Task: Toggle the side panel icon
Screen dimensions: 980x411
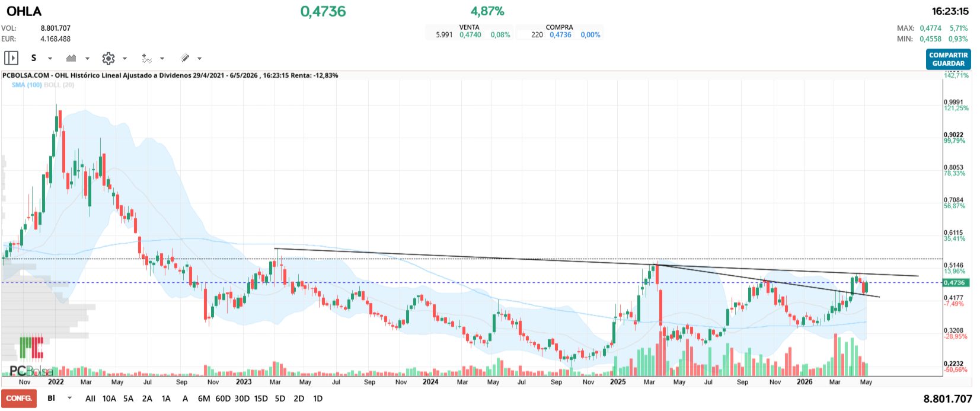Action: tap(11, 58)
